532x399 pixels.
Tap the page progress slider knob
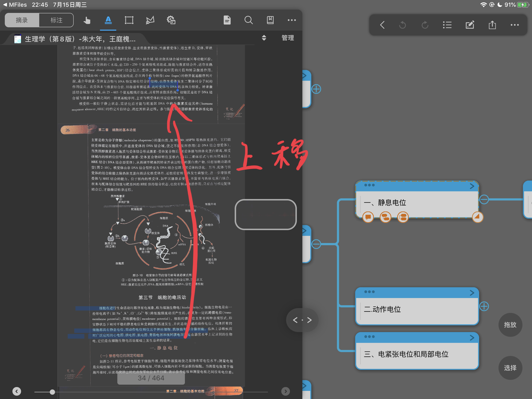pos(52,392)
